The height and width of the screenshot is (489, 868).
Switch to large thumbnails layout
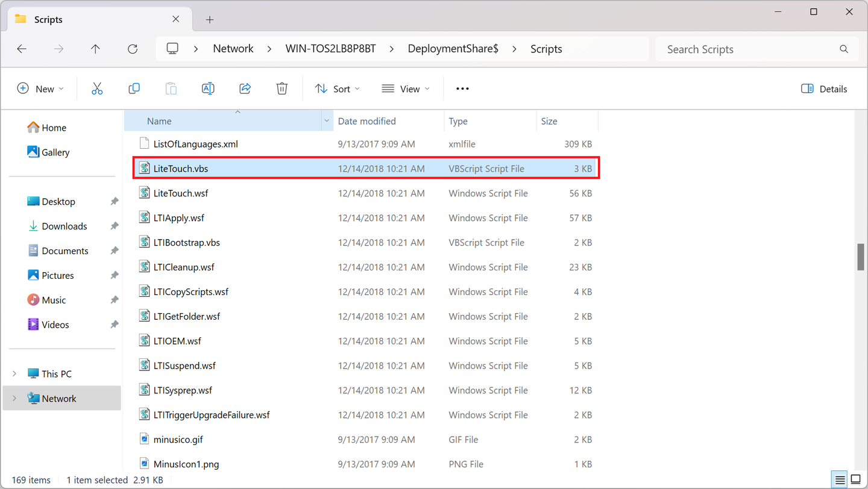855,479
